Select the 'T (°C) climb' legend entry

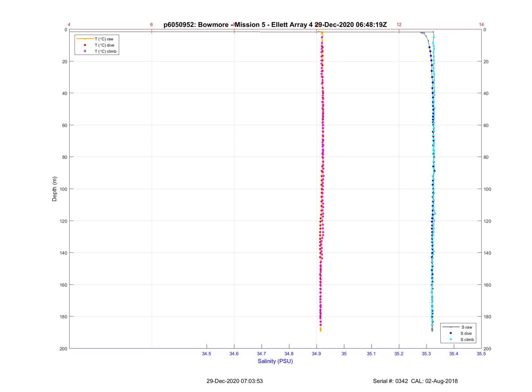tap(105, 51)
